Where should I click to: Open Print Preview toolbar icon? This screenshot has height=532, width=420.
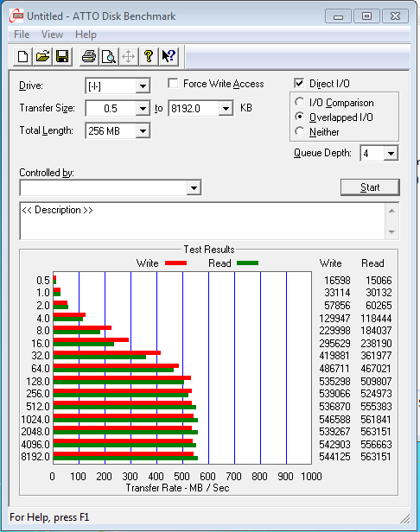click(x=109, y=56)
